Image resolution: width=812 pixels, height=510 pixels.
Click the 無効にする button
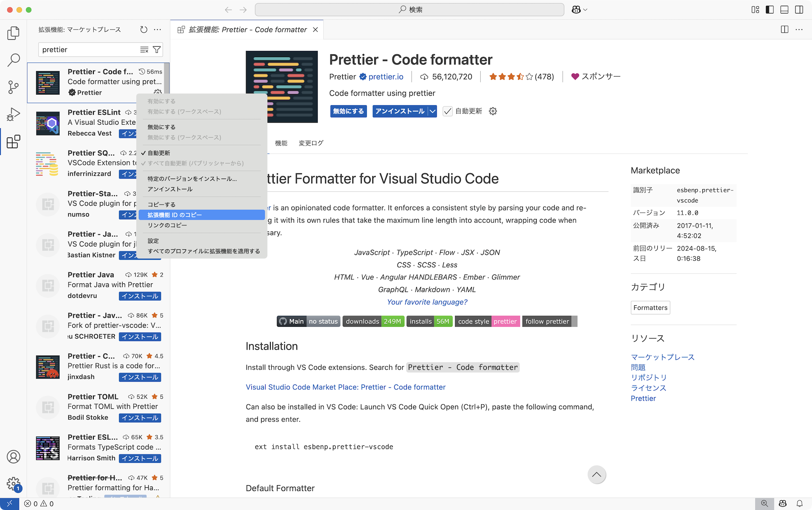(x=348, y=111)
